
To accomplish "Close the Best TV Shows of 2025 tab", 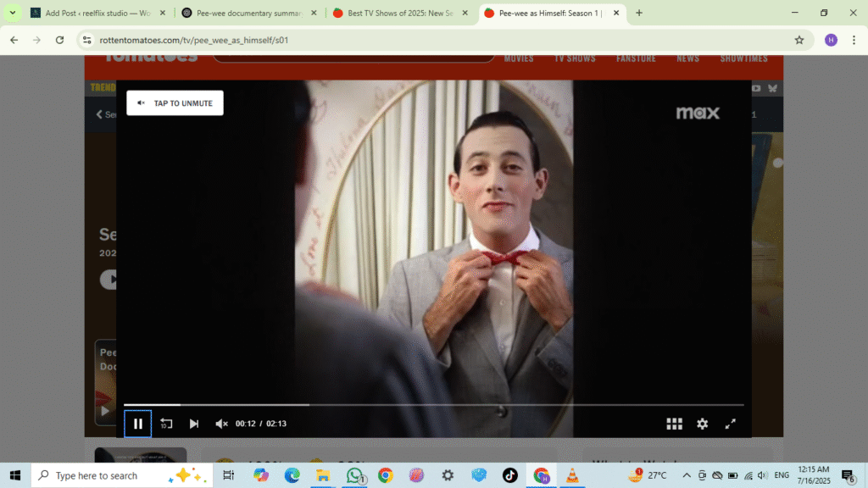I will click(465, 13).
